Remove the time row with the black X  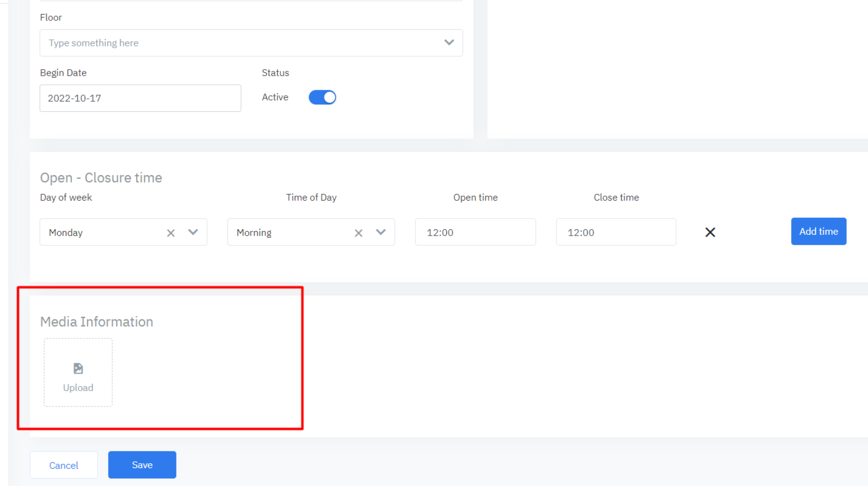point(710,232)
